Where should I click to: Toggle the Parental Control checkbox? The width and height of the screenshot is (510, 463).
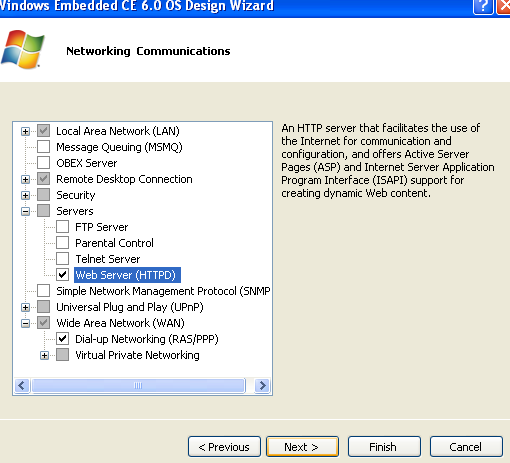62,242
